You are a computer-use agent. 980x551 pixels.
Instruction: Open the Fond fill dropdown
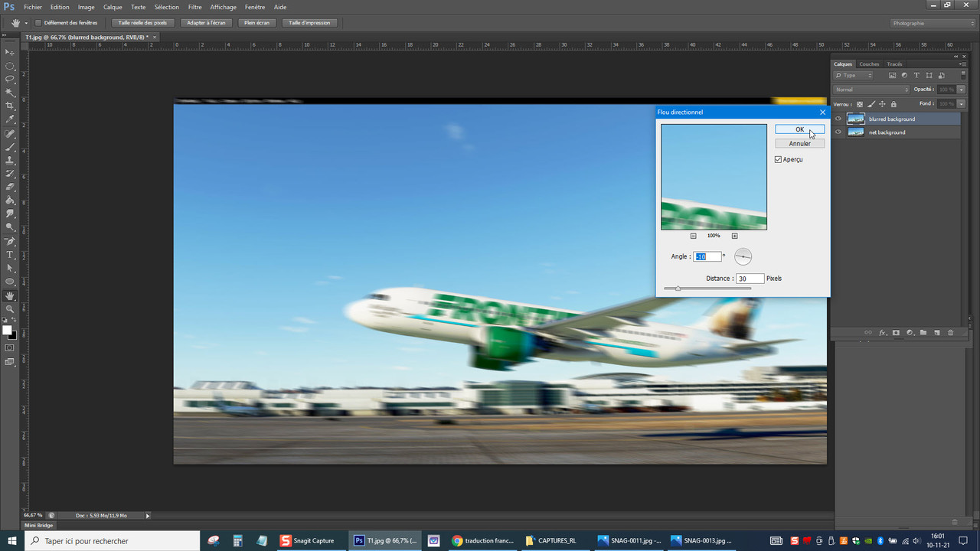(962, 103)
